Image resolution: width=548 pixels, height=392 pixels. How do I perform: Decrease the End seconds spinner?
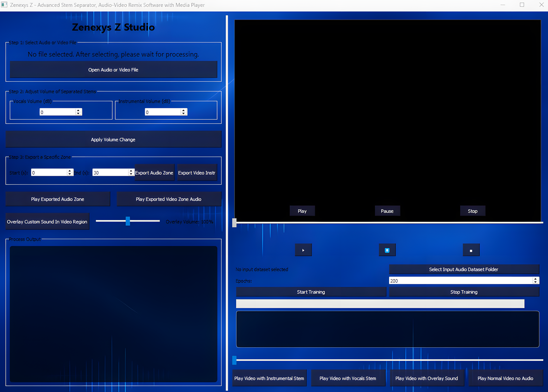pos(131,174)
